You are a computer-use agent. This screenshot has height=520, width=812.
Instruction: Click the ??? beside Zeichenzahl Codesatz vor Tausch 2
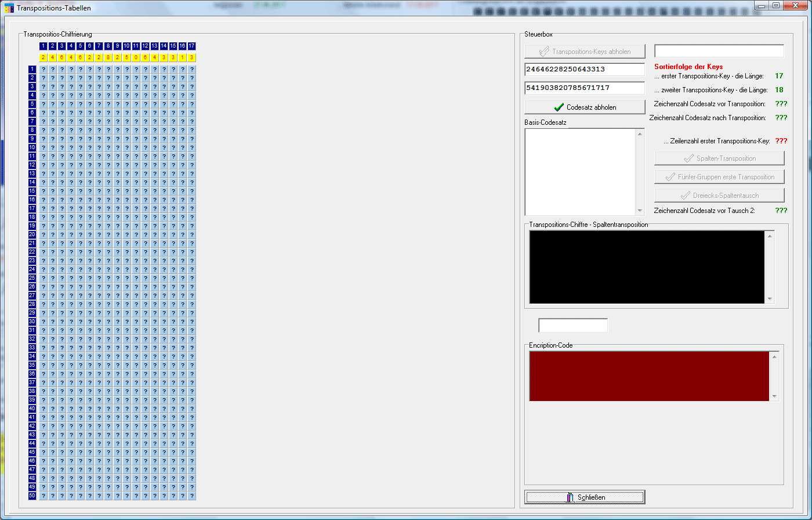click(781, 211)
